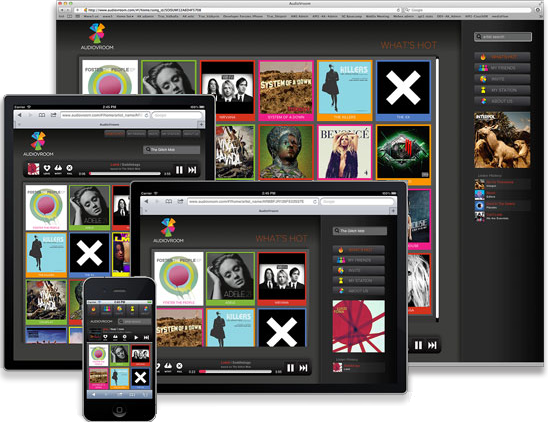Select Beyoncé album in desktop browser grid

[x=345, y=152]
